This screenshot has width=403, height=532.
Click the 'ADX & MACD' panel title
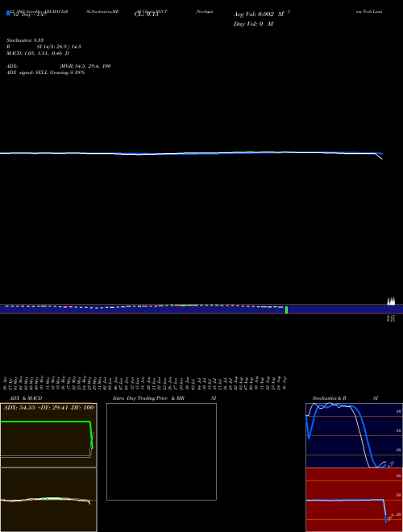pyautogui.click(x=26, y=398)
